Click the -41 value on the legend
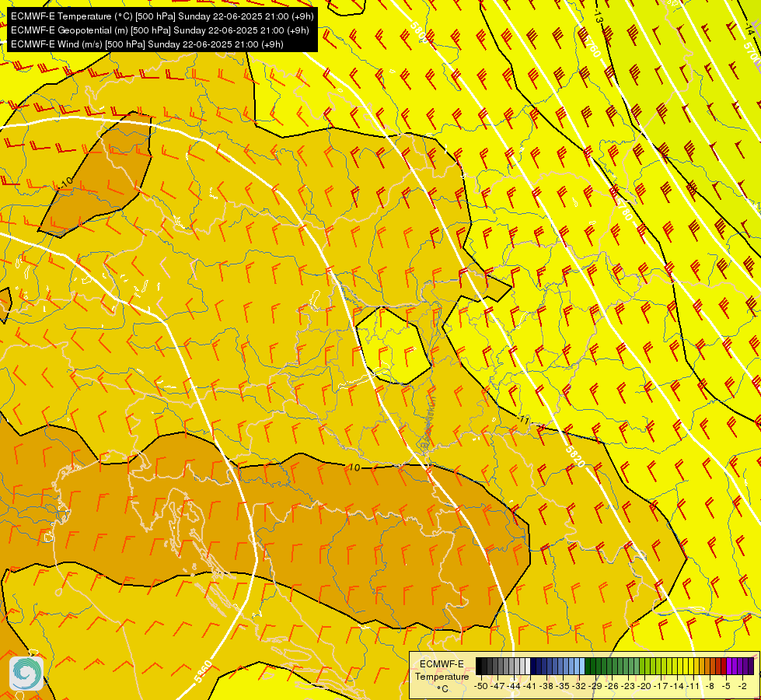 (530, 686)
